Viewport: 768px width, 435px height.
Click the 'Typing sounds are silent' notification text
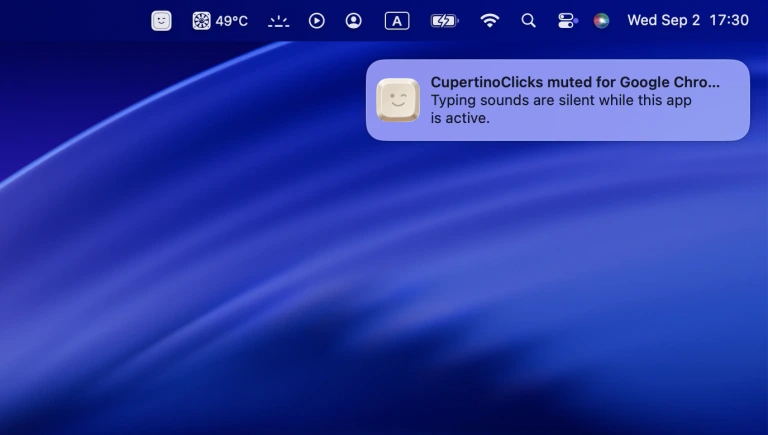pos(561,109)
